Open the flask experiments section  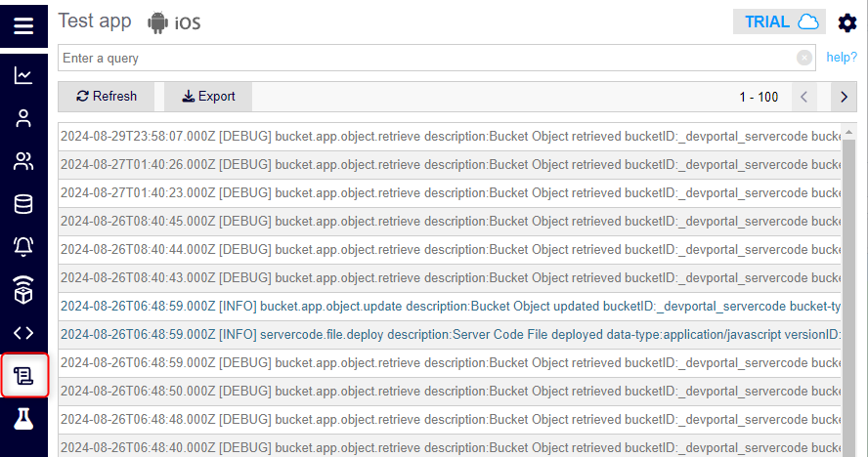pos(23,419)
